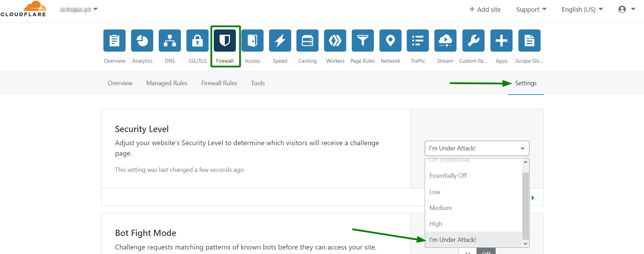Viewport: 644px width, 254px height.
Task: Open the English (US) language dropdown
Action: pos(582,9)
